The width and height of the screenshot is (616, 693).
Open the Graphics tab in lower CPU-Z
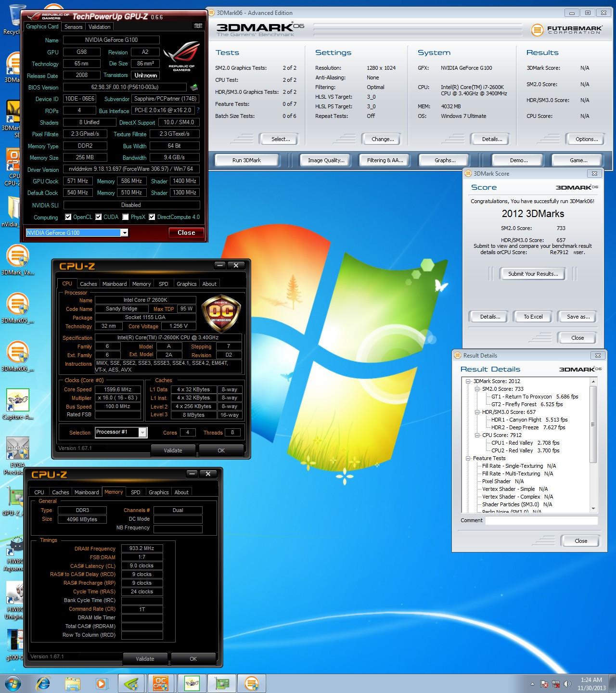[159, 492]
